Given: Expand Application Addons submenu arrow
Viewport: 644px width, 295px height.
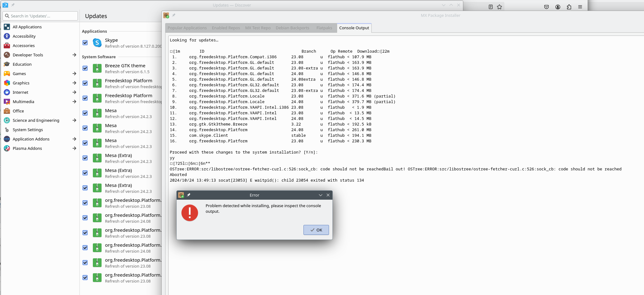Looking at the screenshot, I should coord(74,139).
